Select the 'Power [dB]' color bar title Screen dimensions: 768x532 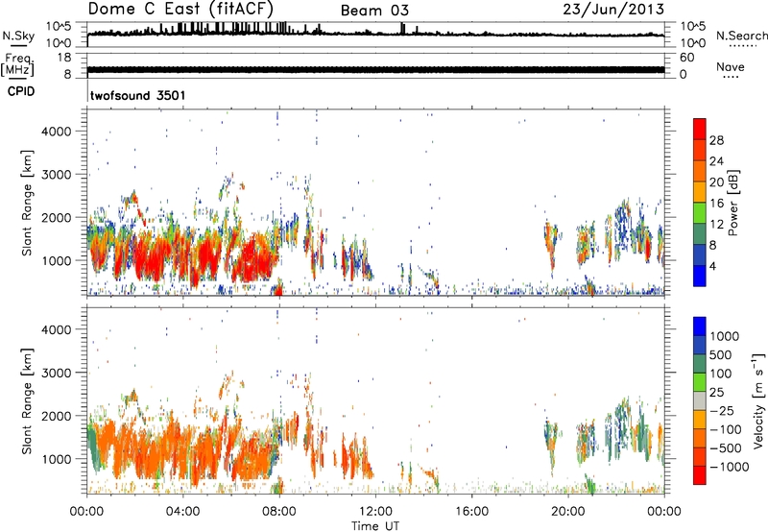point(733,204)
